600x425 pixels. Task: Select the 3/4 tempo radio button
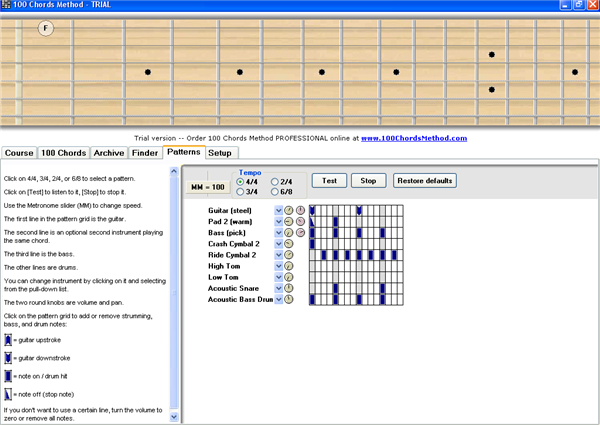(x=240, y=191)
